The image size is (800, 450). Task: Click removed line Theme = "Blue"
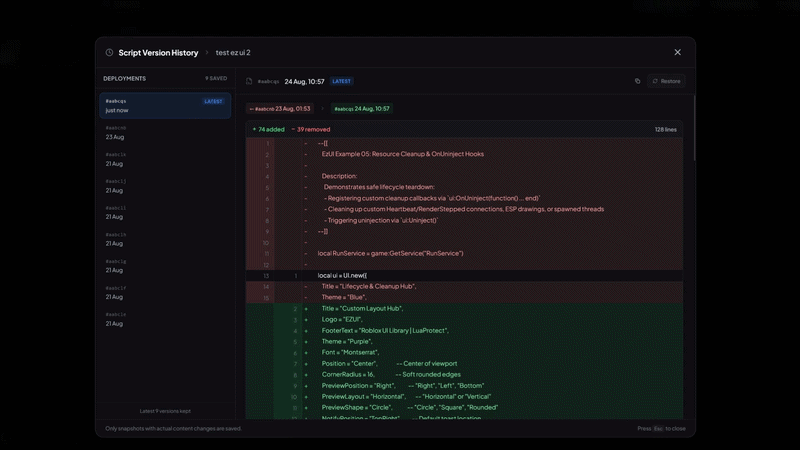point(464,297)
